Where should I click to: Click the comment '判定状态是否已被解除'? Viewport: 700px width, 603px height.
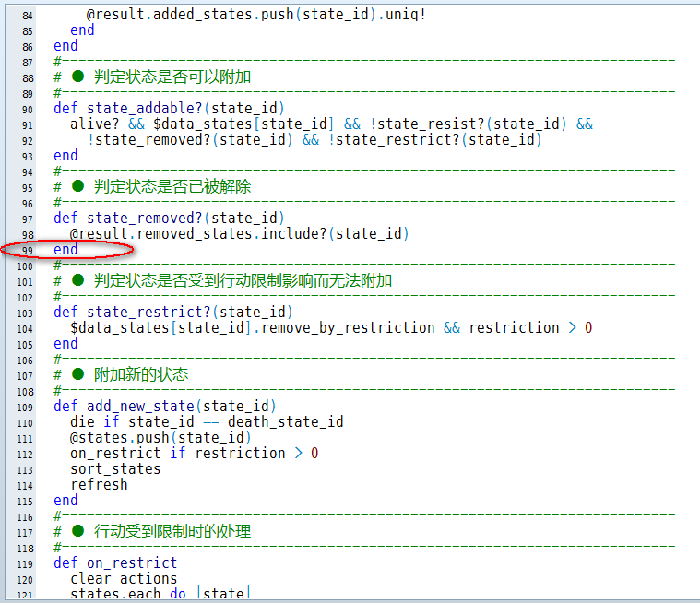pos(172,186)
